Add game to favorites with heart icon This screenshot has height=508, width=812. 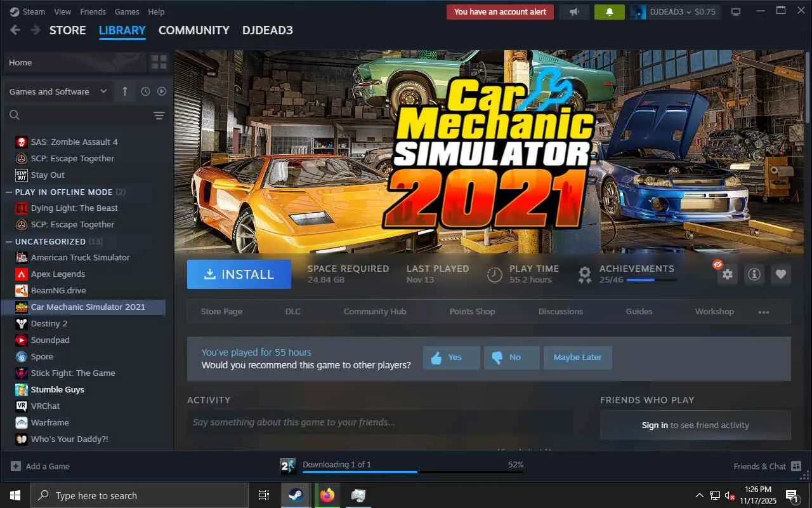(x=781, y=274)
